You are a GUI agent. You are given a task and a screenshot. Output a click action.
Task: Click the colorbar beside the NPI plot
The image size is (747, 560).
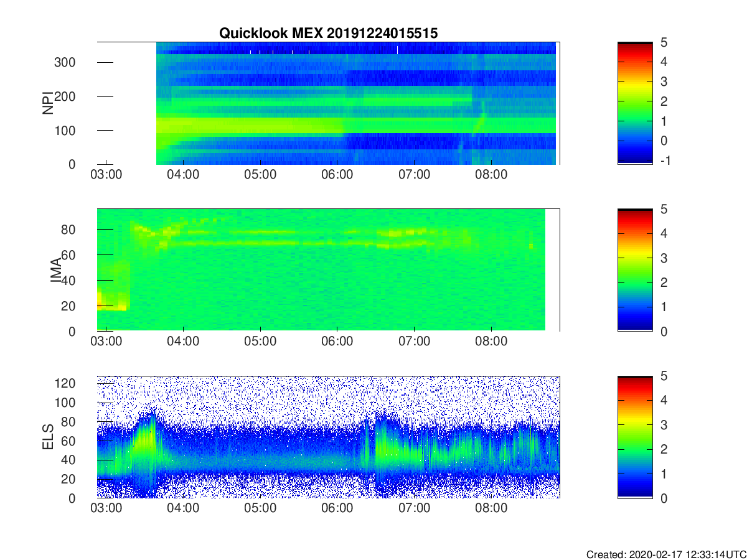click(x=635, y=103)
